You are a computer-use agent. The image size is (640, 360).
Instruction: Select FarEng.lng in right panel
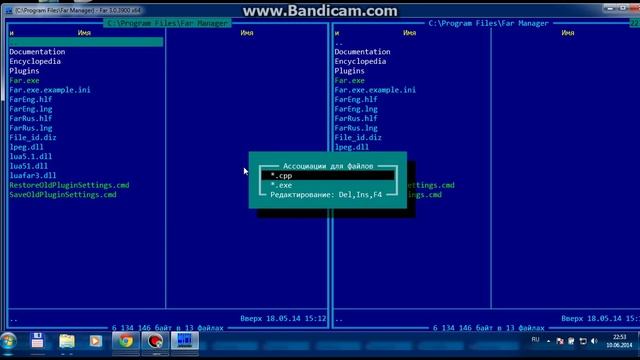(356, 109)
